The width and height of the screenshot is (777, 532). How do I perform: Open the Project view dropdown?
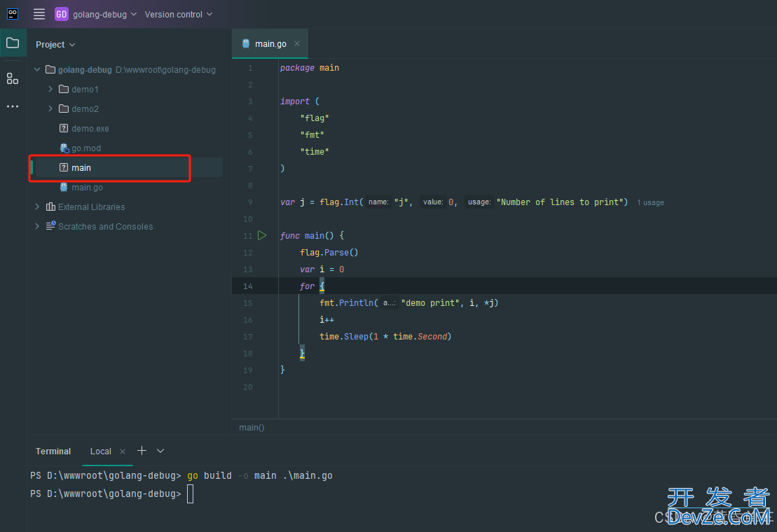pos(55,45)
